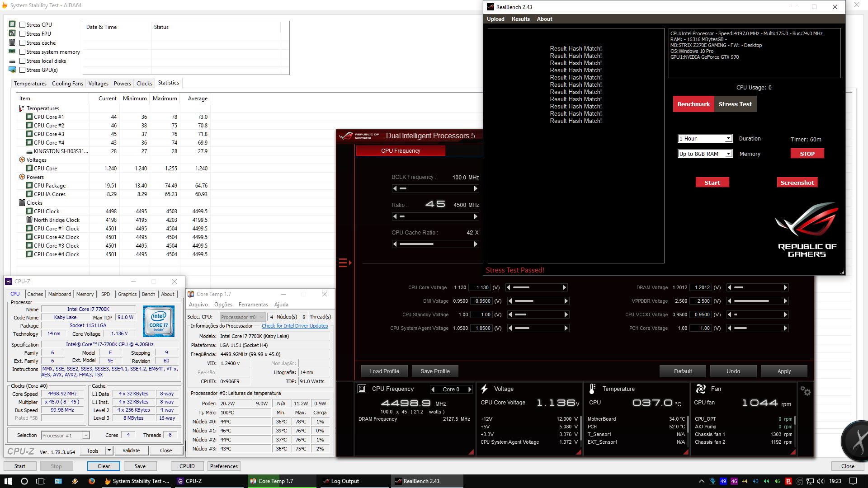This screenshot has width=868, height=488.
Task: Open Opções menu in Core Temp
Action: tap(223, 305)
